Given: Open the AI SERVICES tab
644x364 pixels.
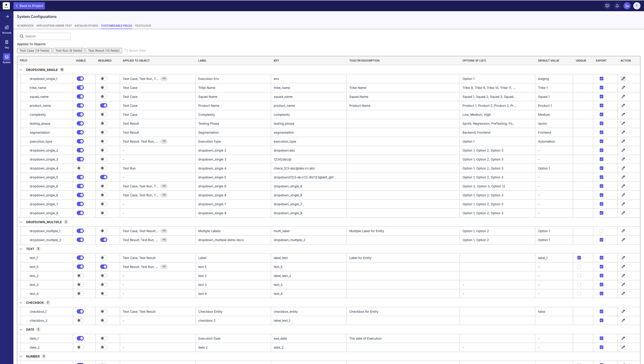Looking at the screenshot, I should (25, 26).
